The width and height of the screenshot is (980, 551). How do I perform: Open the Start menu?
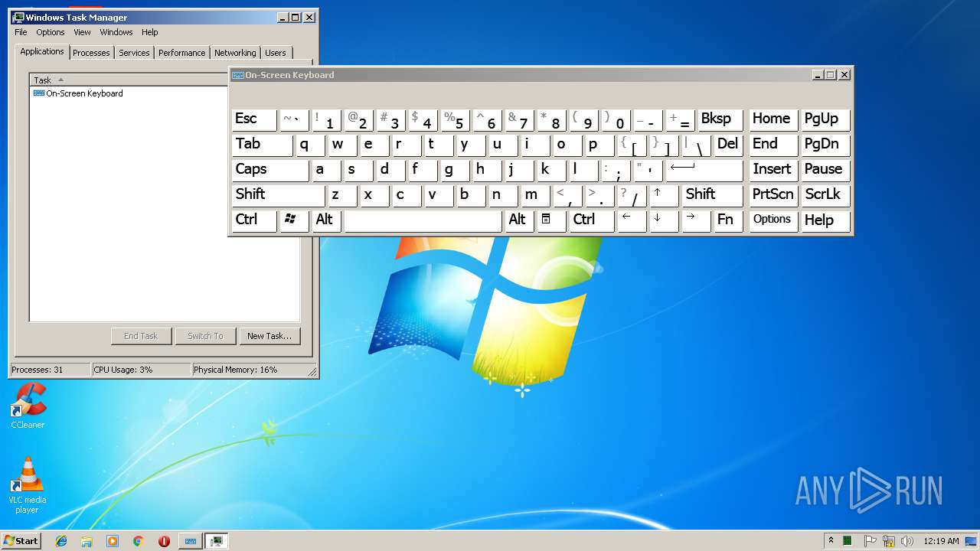click(x=21, y=541)
